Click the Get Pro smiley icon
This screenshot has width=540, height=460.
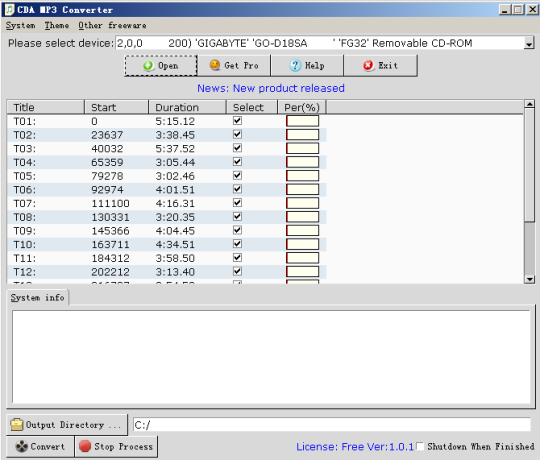215,65
